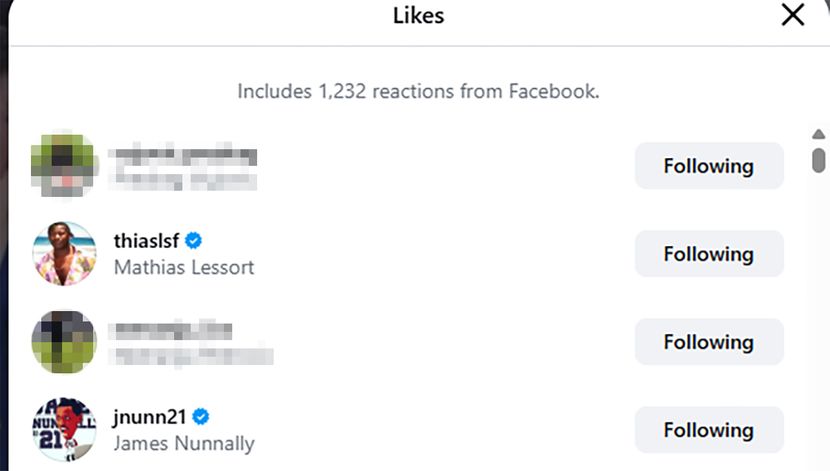Click the first blurred username
The image size is (830, 471).
[185, 156]
